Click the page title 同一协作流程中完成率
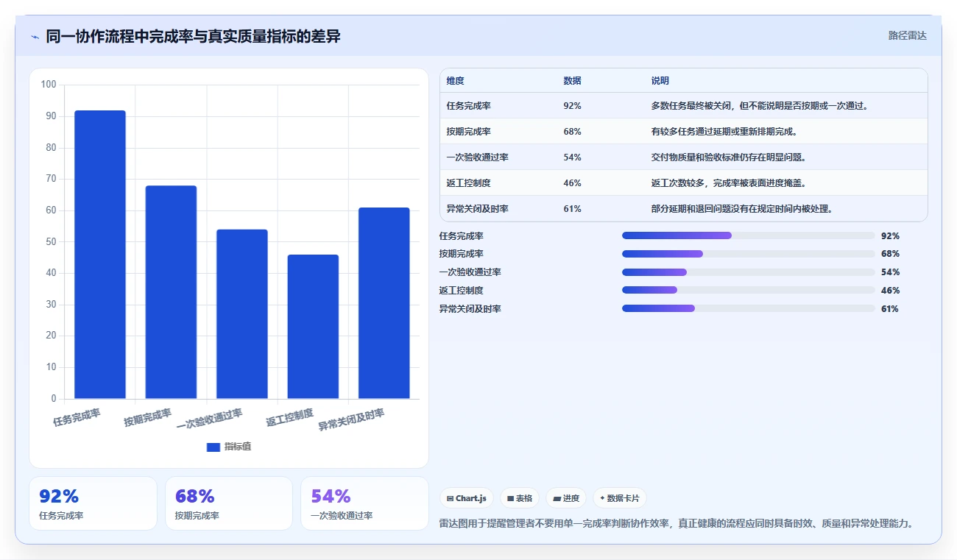The width and height of the screenshot is (957, 560). tap(194, 36)
